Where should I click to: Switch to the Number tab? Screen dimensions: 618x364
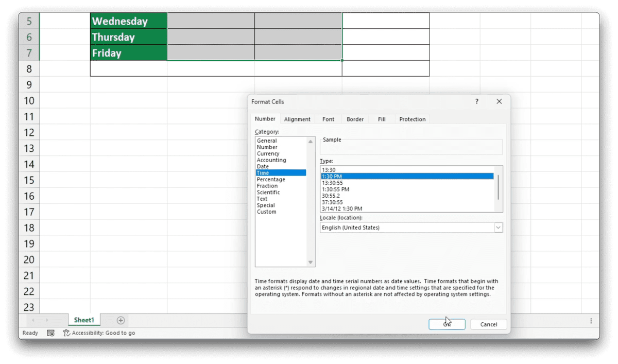pyautogui.click(x=265, y=119)
